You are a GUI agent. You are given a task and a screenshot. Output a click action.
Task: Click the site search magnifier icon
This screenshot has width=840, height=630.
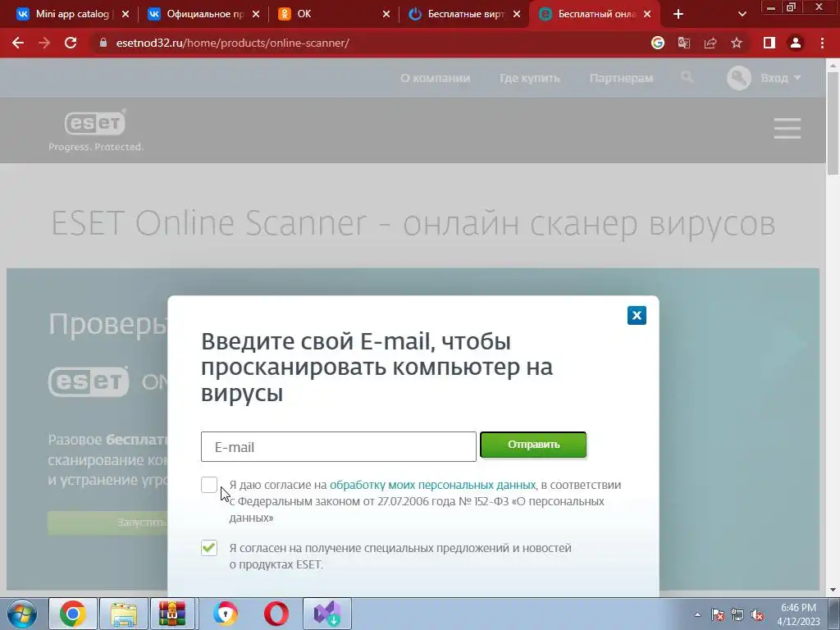click(687, 78)
